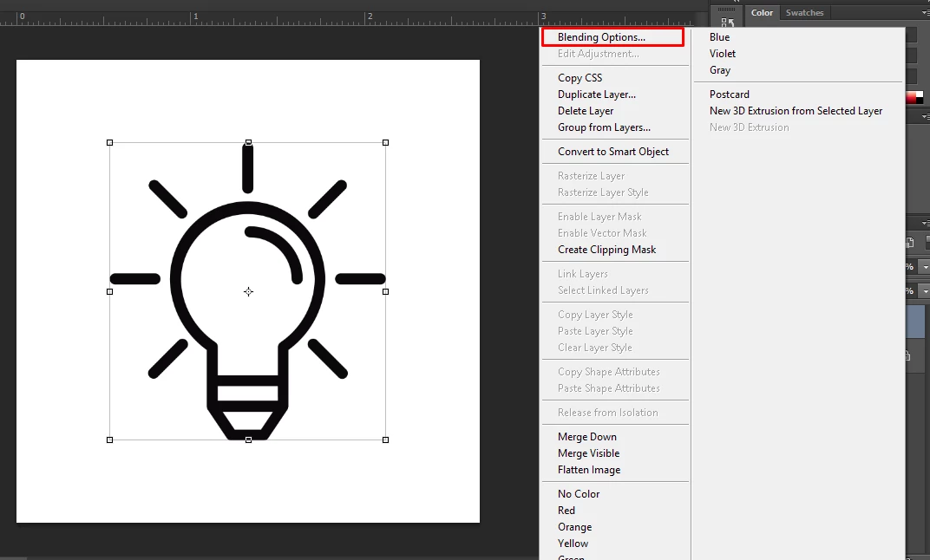The height and width of the screenshot is (560, 930).
Task: Choose Postcard from the context menu
Action: click(x=729, y=94)
